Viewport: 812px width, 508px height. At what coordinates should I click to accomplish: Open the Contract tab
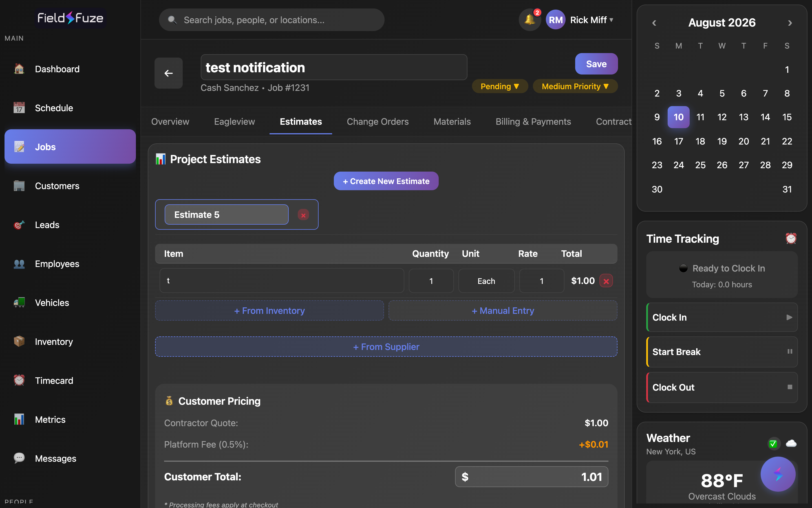coord(614,122)
